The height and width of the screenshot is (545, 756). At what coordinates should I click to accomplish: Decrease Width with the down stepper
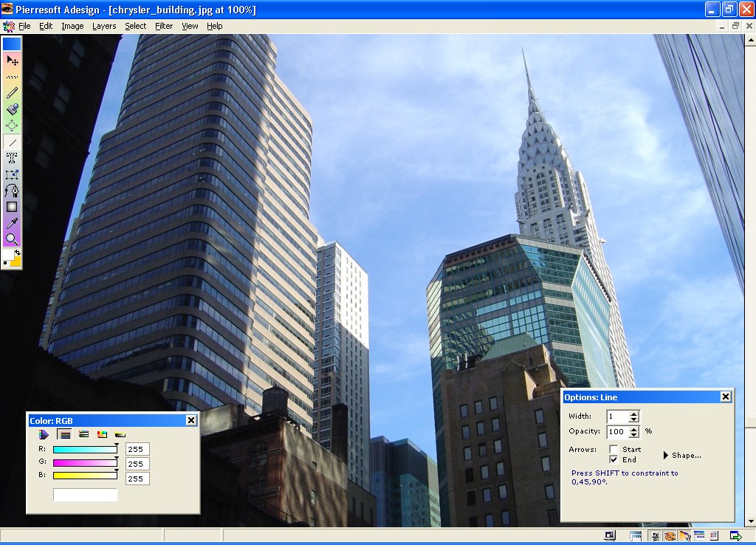coord(634,419)
